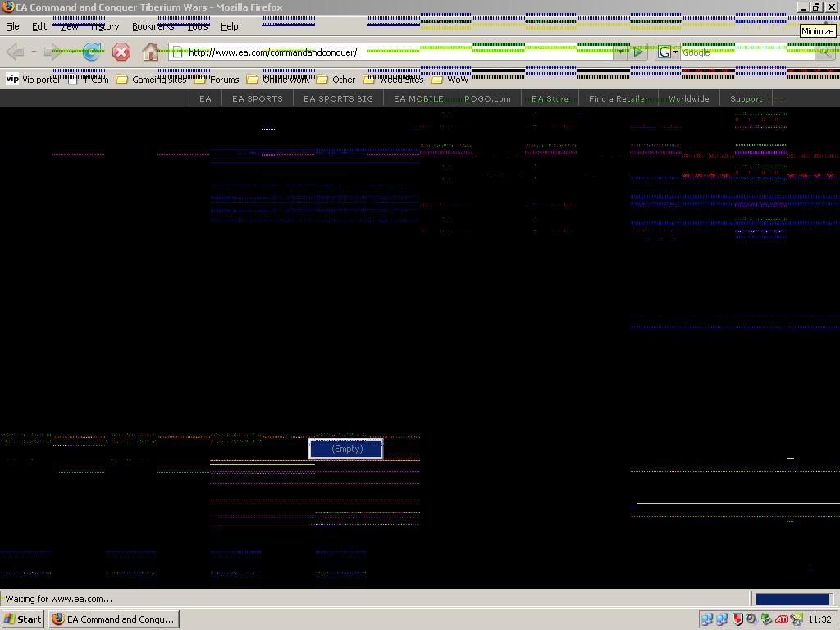Screen dimensions: 840x630
Task: Open the Online work bookmark folder
Action: point(277,80)
